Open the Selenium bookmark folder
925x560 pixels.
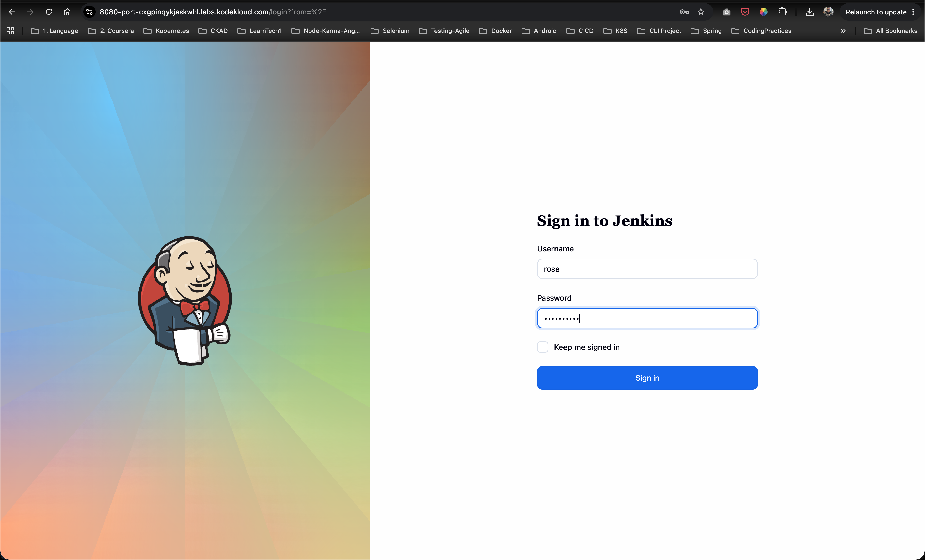click(390, 31)
